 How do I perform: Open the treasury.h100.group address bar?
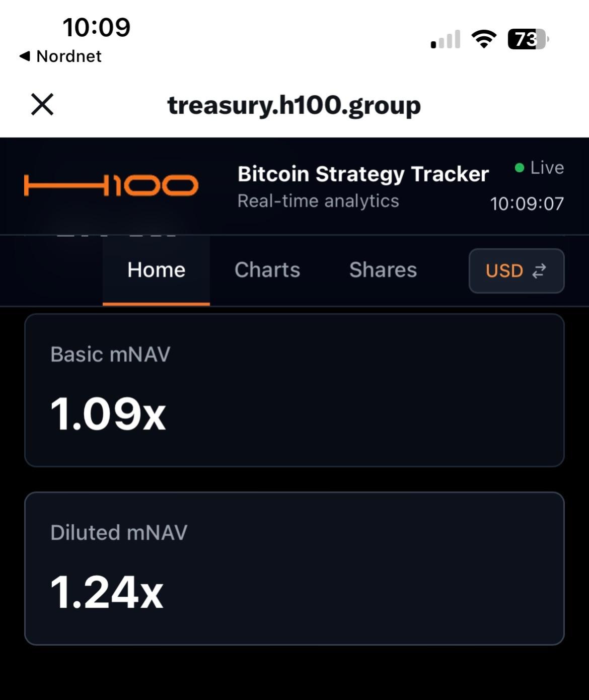pyautogui.click(x=294, y=105)
